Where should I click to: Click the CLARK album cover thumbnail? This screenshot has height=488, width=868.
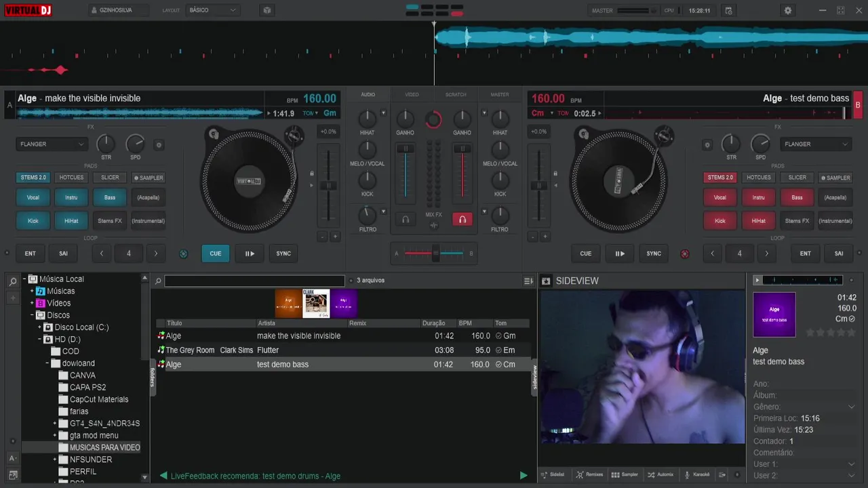(x=316, y=304)
